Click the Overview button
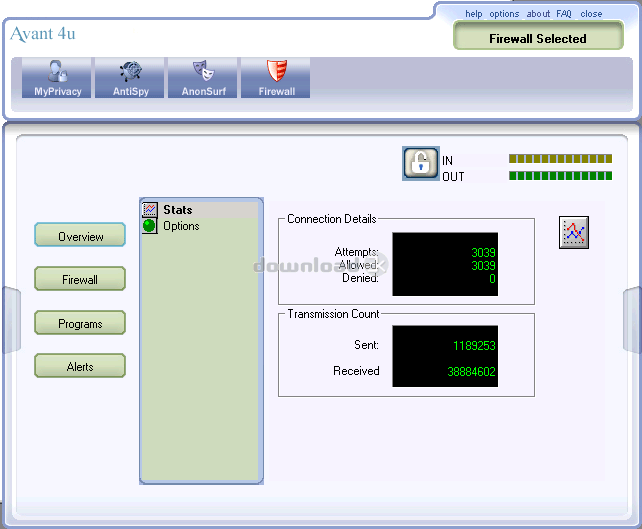Image resolution: width=642 pixels, height=529 pixels. [x=80, y=235]
